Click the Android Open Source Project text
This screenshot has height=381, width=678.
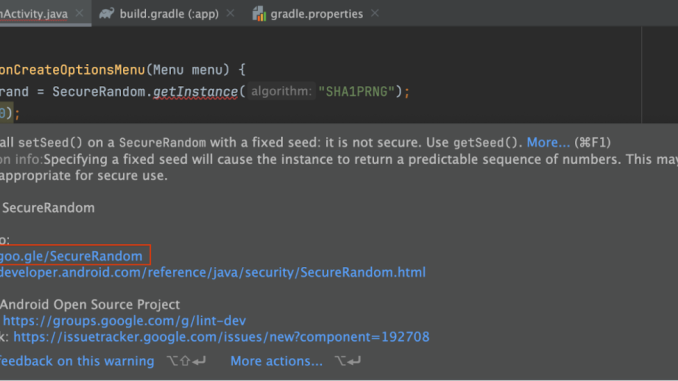pyautogui.click(x=90, y=304)
